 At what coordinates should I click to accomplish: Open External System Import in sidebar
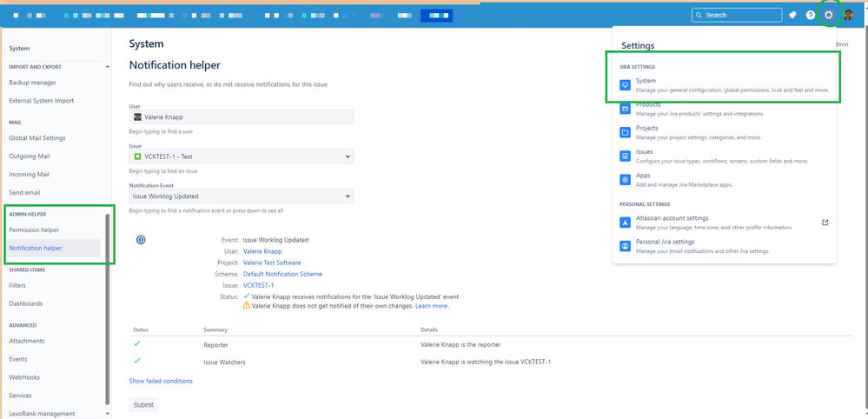pyautogui.click(x=42, y=101)
